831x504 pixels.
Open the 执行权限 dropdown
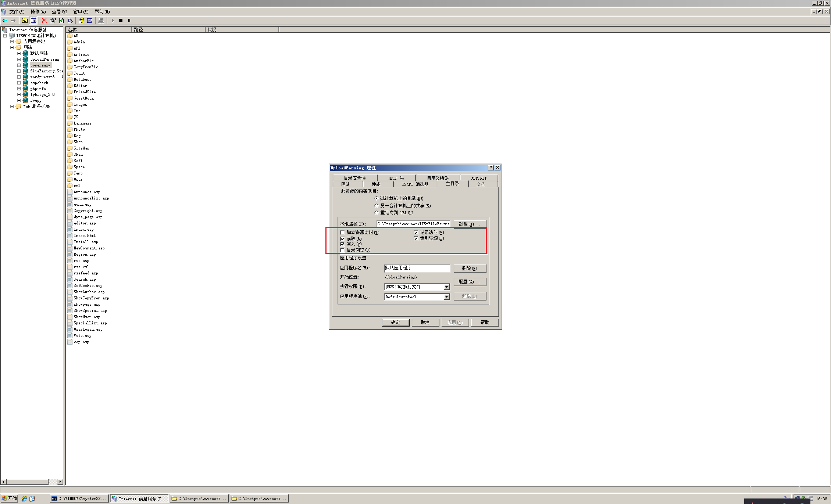click(446, 287)
